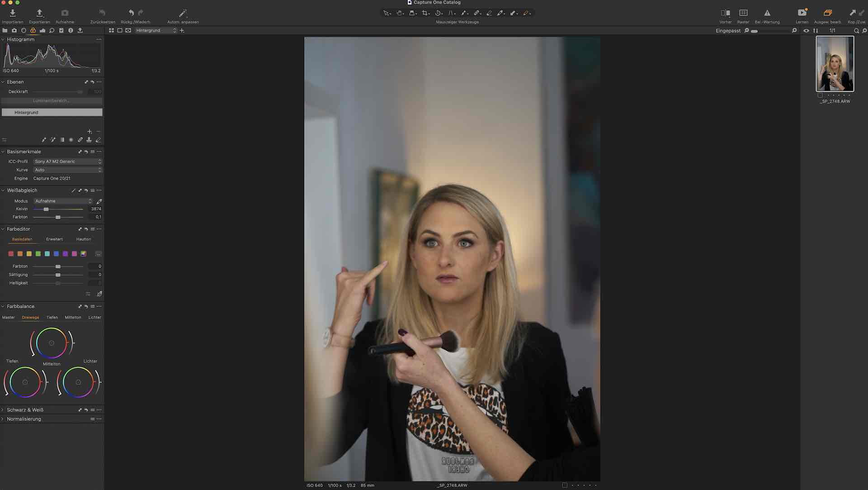Select the pointer cursor tool
This screenshot has width=868, height=490.
point(387,13)
